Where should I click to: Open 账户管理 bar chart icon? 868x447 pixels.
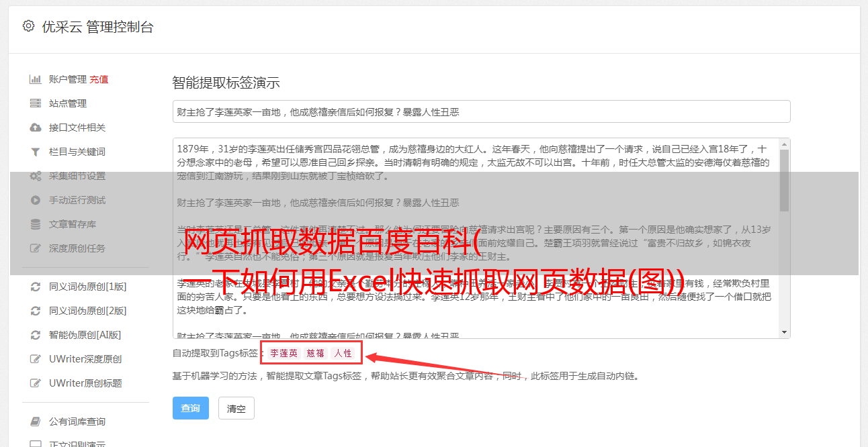click(x=36, y=79)
